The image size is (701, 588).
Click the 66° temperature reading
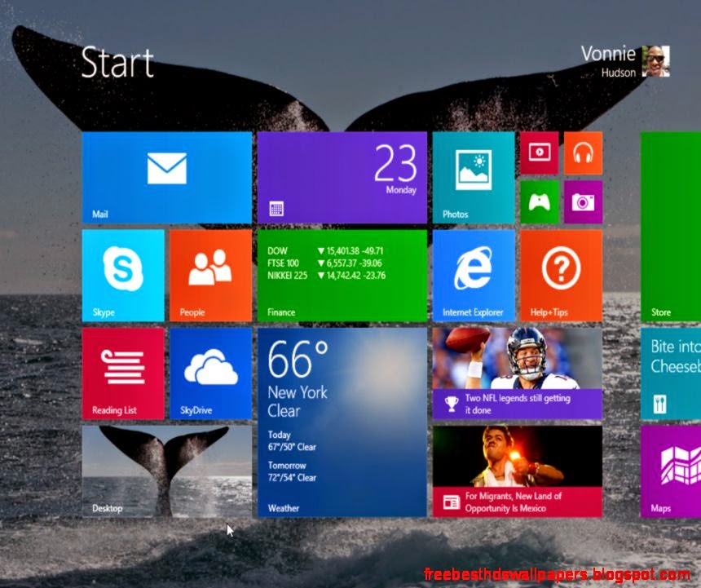pos(298,359)
